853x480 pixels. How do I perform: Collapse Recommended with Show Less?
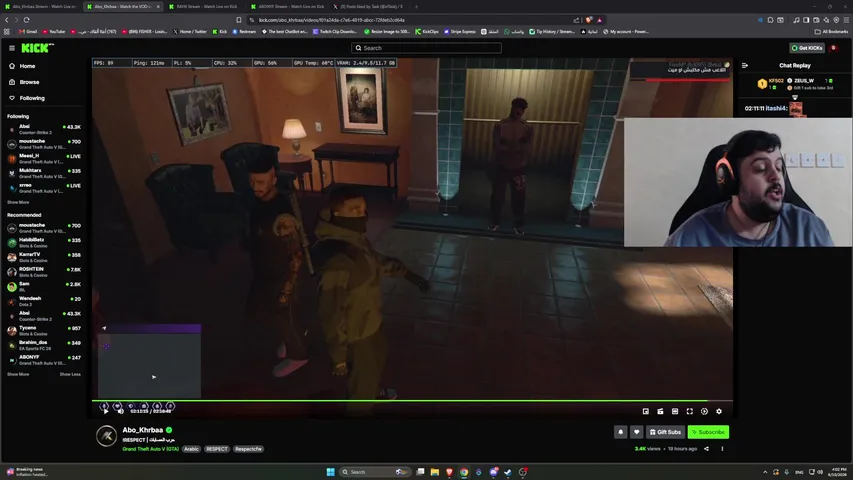[x=70, y=374]
